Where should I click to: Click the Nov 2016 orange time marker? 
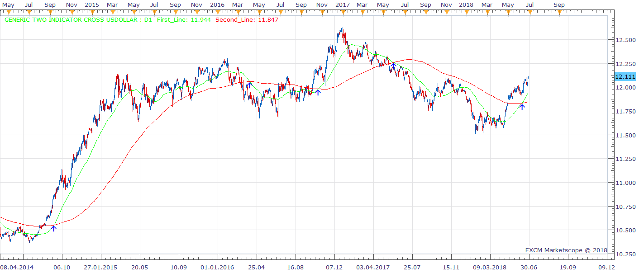(321, 13)
